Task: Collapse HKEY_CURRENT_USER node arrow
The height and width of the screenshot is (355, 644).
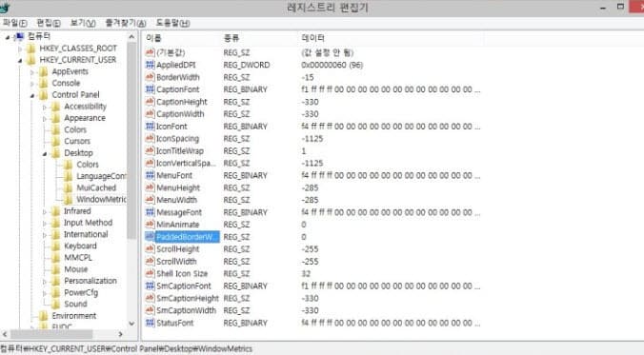Action: click(20, 60)
